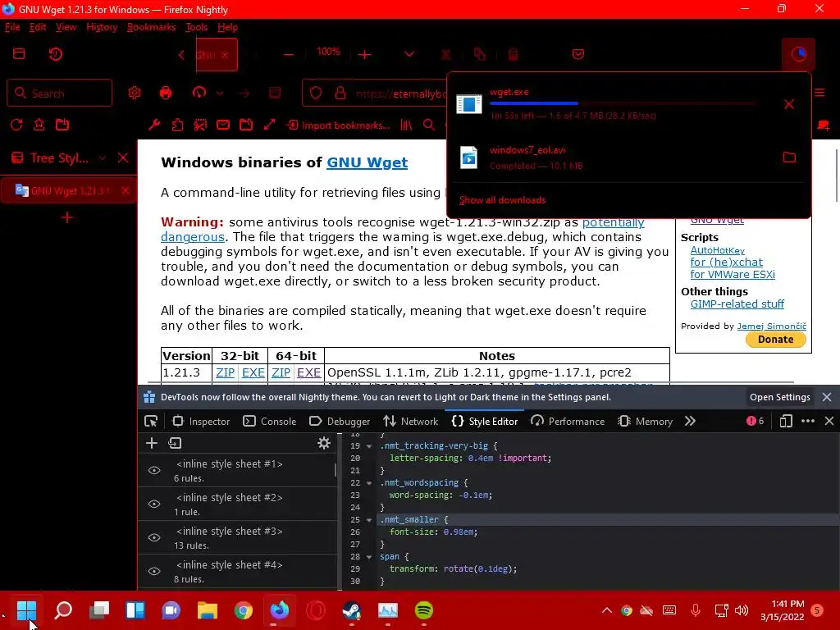Open the hamburger application menu
Screen dimensions: 840x630
coord(819,93)
